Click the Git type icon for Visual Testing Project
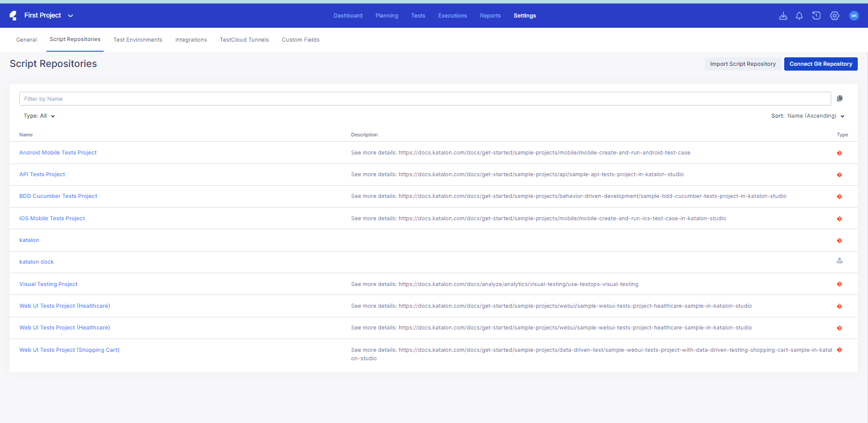 839,284
